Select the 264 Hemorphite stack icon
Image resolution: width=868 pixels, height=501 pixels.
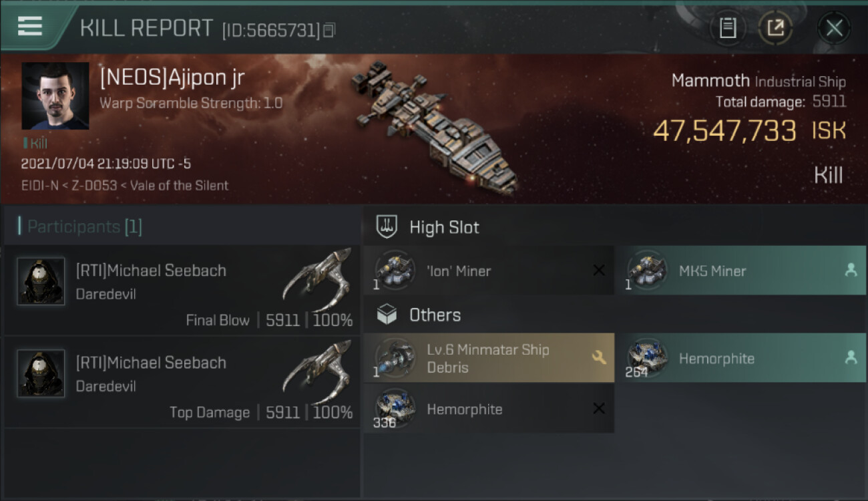pos(646,358)
